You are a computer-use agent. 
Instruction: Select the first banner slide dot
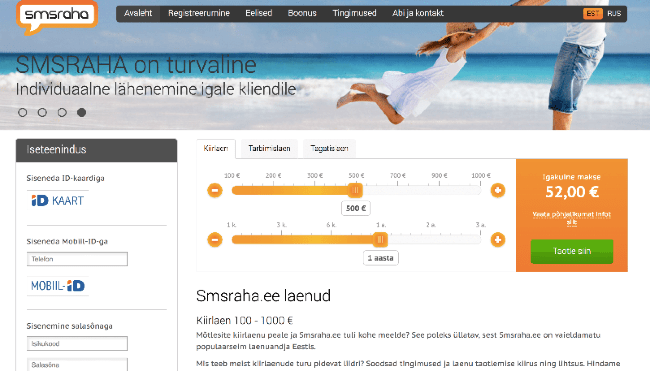point(22,112)
